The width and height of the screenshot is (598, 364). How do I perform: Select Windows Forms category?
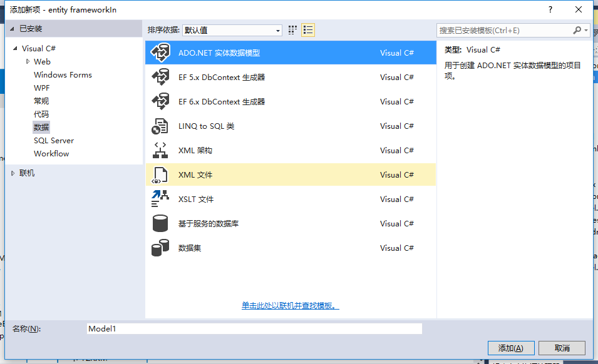(x=63, y=74)
